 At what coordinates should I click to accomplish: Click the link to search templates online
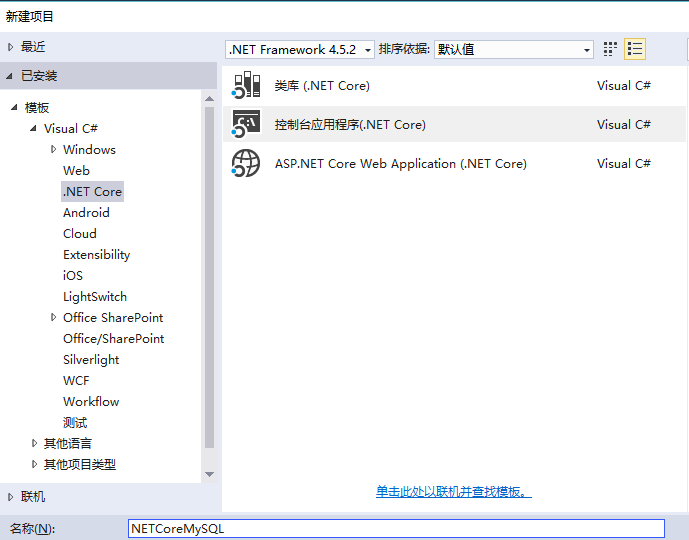[453, 491]
